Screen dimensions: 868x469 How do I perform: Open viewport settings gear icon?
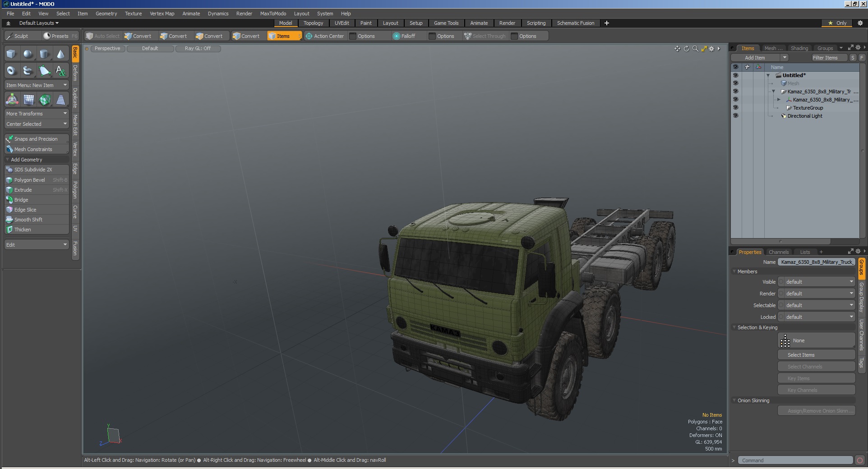pos(712,49)
